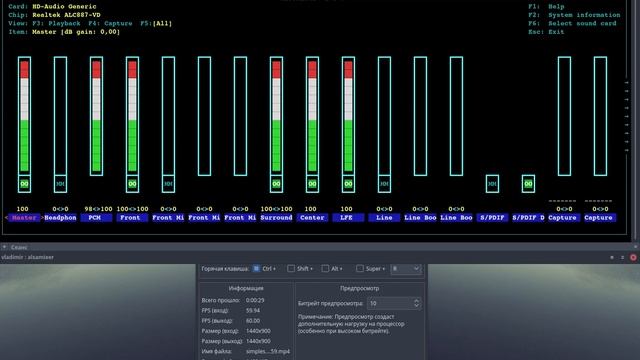Click the Информация panel heading

246,288
